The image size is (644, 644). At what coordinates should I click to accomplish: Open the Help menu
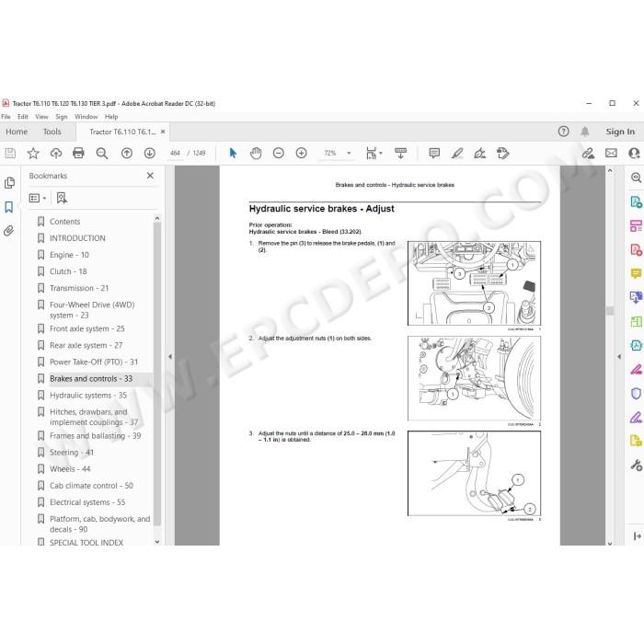pos(111,117)
